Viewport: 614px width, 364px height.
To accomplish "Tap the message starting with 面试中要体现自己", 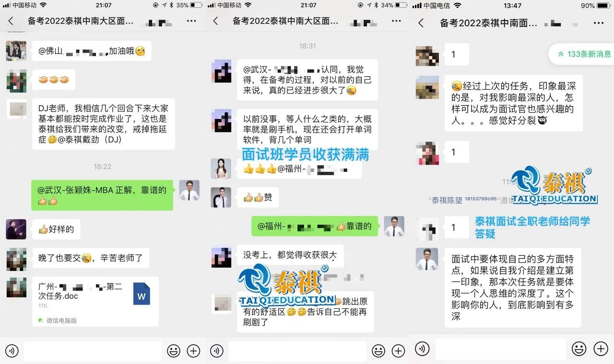I will [512, 287].
